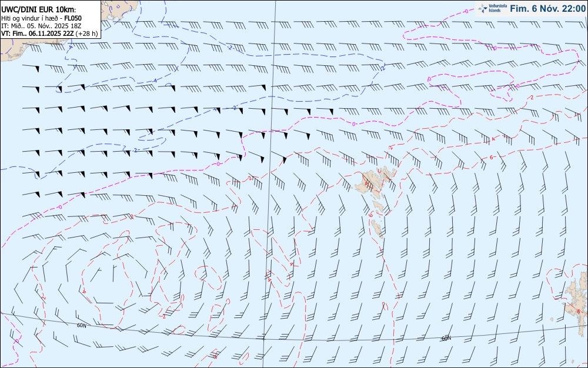Viewport: 588px width, 368px height.
Task: Click the '60N' latitude label at the right
Action: coord(446,339)
